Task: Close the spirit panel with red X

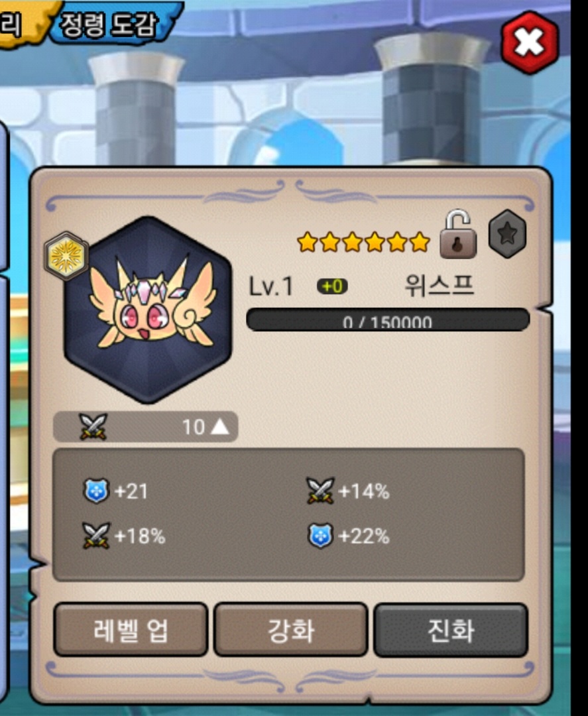Action: [530, 43]
